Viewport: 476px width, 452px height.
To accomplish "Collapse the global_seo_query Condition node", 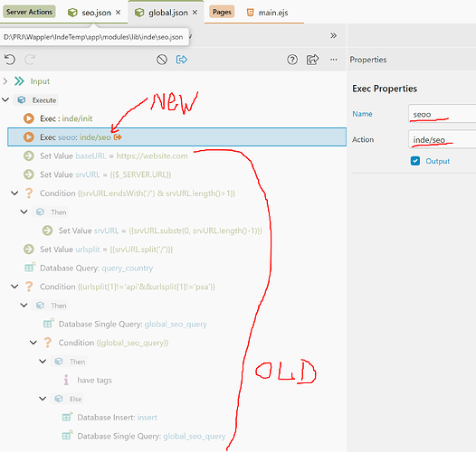I will point(33,343).
